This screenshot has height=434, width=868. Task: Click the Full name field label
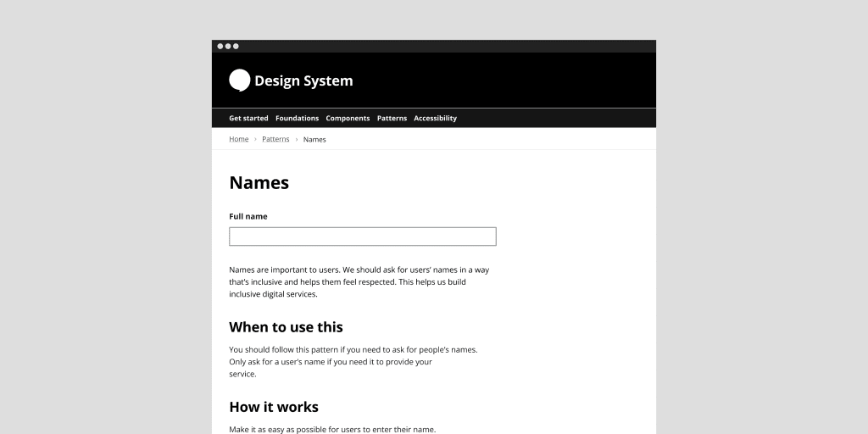pyautogui.click(x=248, y=216)
